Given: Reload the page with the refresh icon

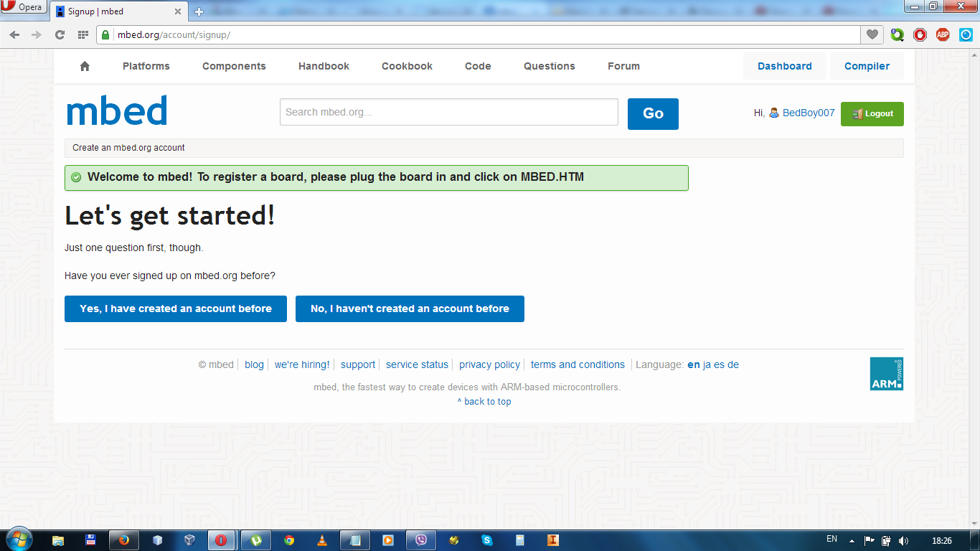Looking at the screenshot, I should click(x=60, y=34).
